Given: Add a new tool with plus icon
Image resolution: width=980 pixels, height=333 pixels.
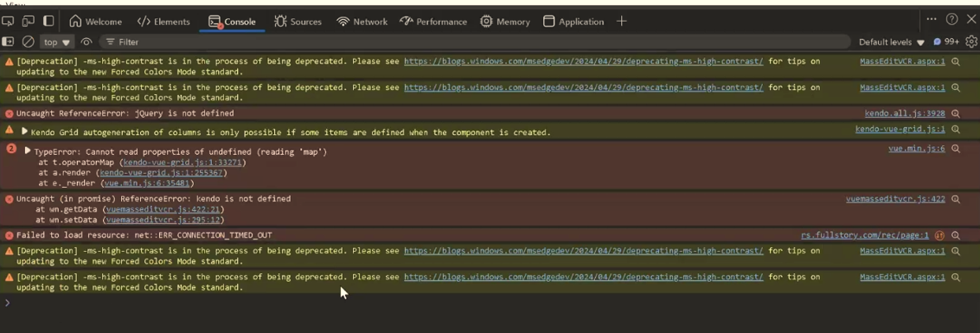Looking at the screenshot, I should click(x=621, y=22).
